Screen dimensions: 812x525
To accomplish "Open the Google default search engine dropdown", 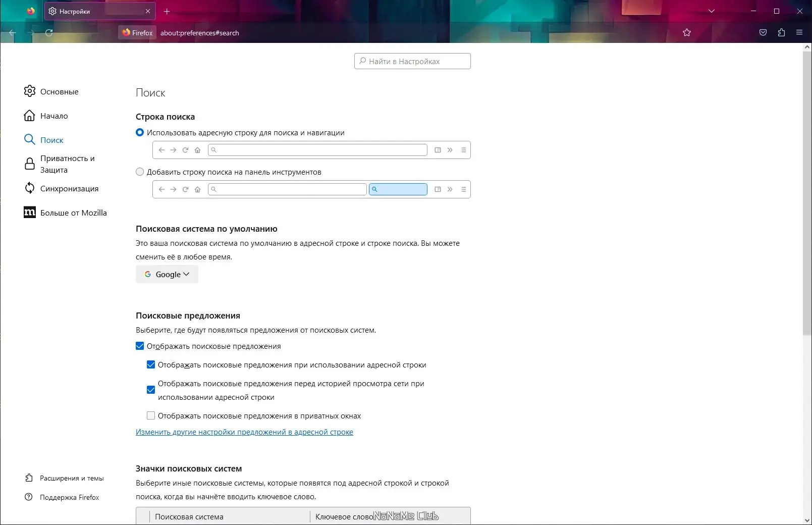I will pos(167,274).
